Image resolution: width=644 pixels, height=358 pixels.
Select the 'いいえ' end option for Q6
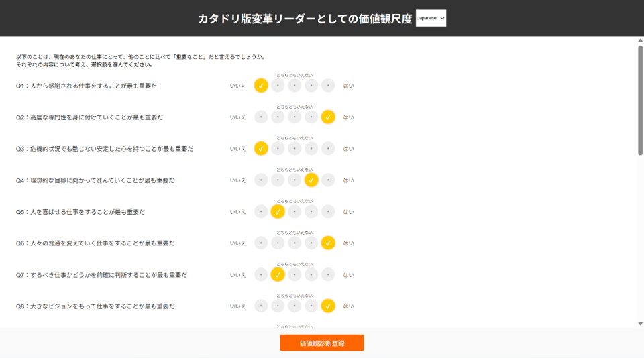pyautogui.click(x=261, y=243)
